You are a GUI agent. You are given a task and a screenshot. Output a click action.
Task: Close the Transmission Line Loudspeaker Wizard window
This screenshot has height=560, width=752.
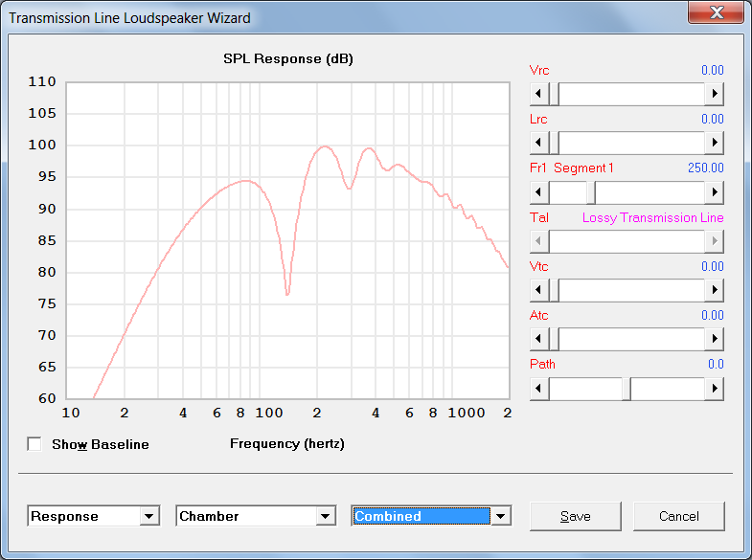click(x=717, y=11)
